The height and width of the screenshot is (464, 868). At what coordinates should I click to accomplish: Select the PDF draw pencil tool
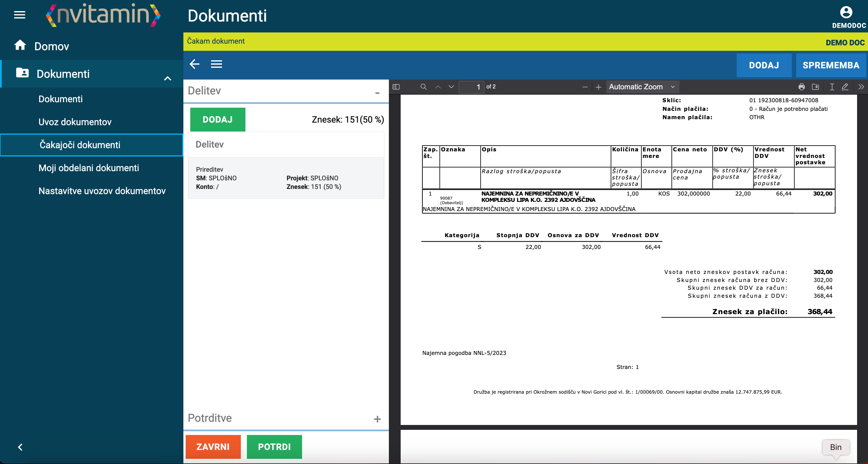(845, 87)
